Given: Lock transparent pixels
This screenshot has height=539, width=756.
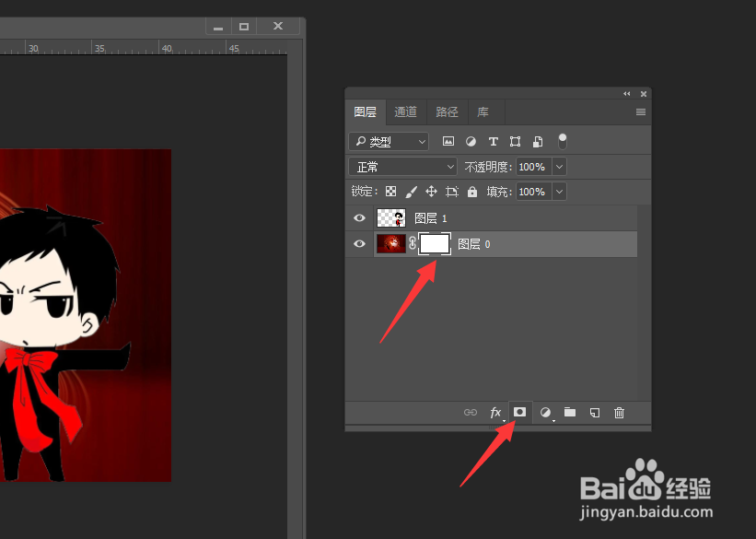Looking at the screenshot, I should coord(391,192).
